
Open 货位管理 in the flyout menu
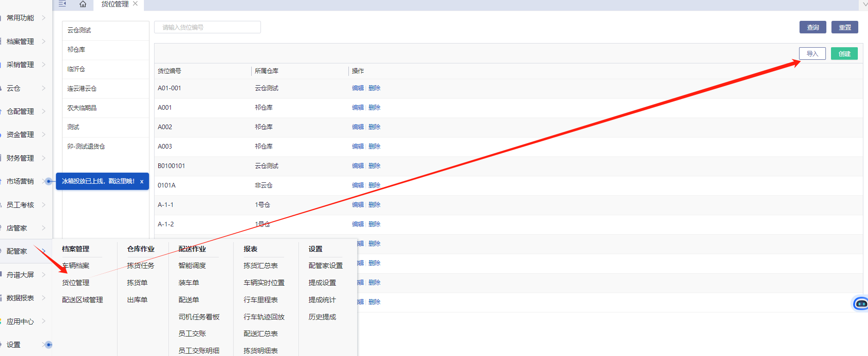point(76,283)
